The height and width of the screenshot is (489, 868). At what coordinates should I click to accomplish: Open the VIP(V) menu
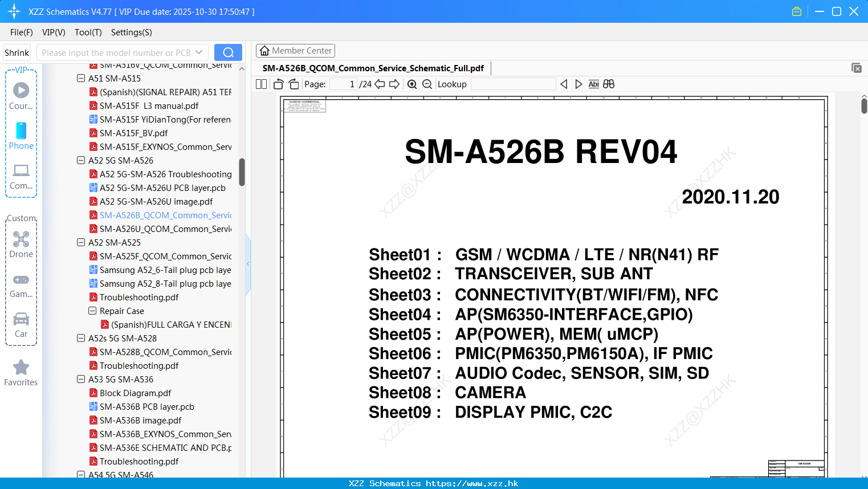54,32
